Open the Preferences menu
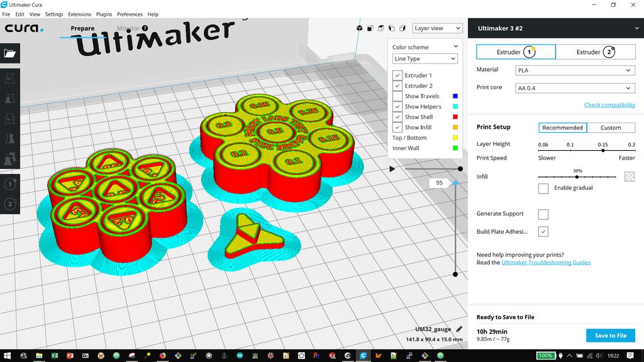This screenshot has height=362, width=644. point(130,14)
